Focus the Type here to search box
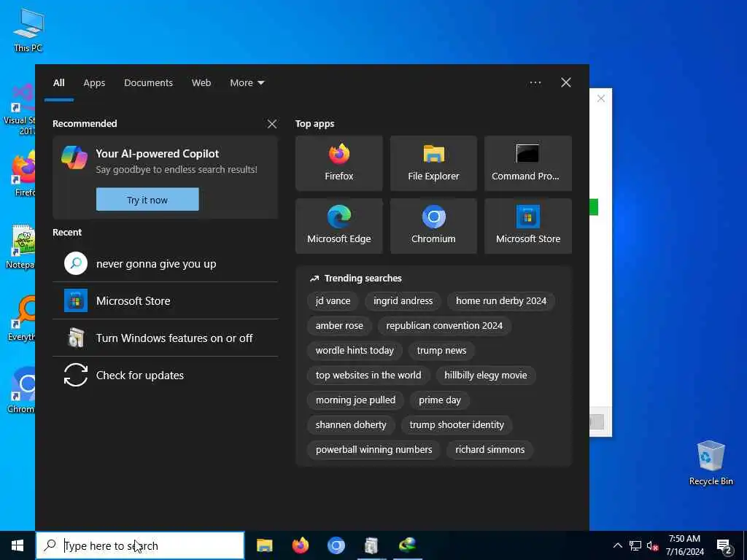Viewport: 747px width, 560px height. coord(140,545)
